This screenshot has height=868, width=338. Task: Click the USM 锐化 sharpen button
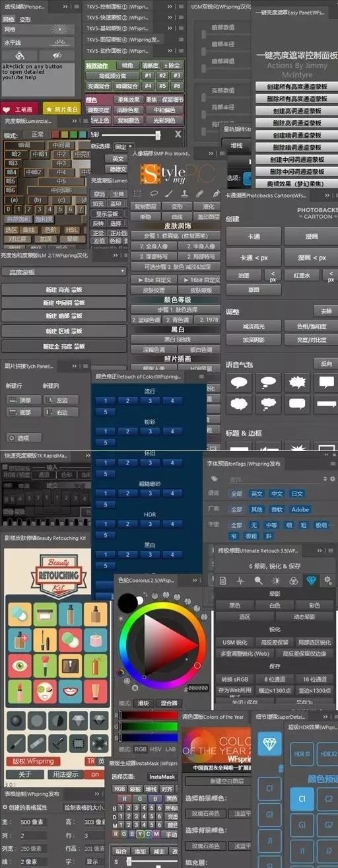click(234, 642)
